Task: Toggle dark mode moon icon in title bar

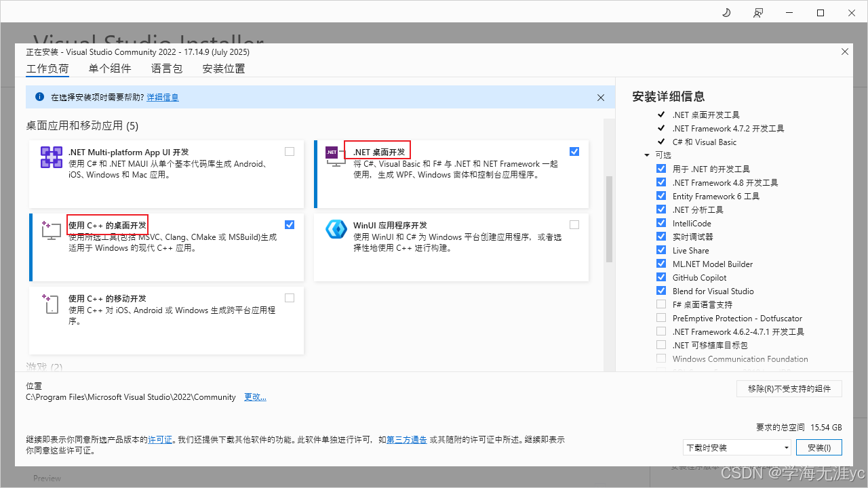Action: click(726, 12)
